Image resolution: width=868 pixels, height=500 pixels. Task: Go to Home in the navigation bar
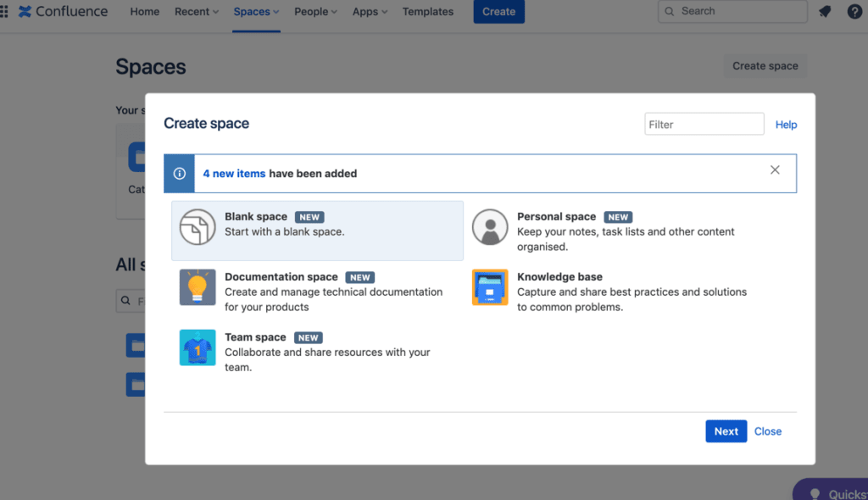[145, 12]
